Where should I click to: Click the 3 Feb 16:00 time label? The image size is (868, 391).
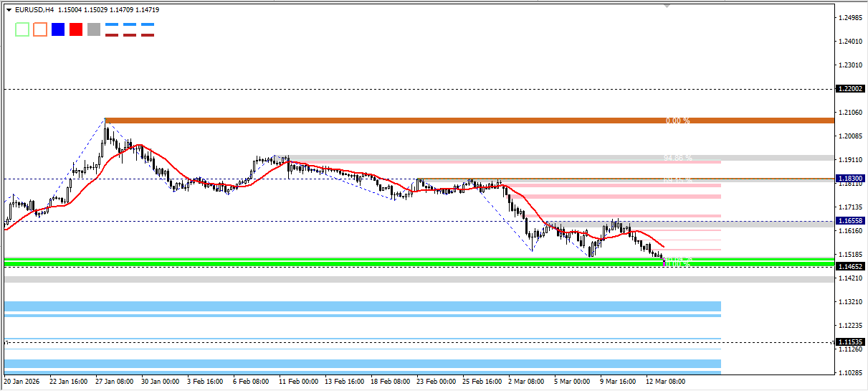(206, 382)
